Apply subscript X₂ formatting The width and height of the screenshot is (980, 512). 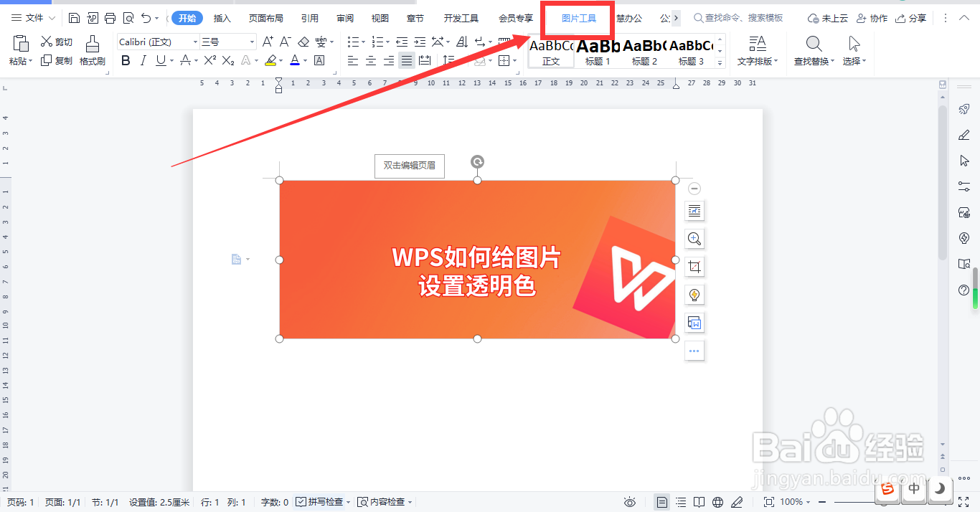click(228, 61)
